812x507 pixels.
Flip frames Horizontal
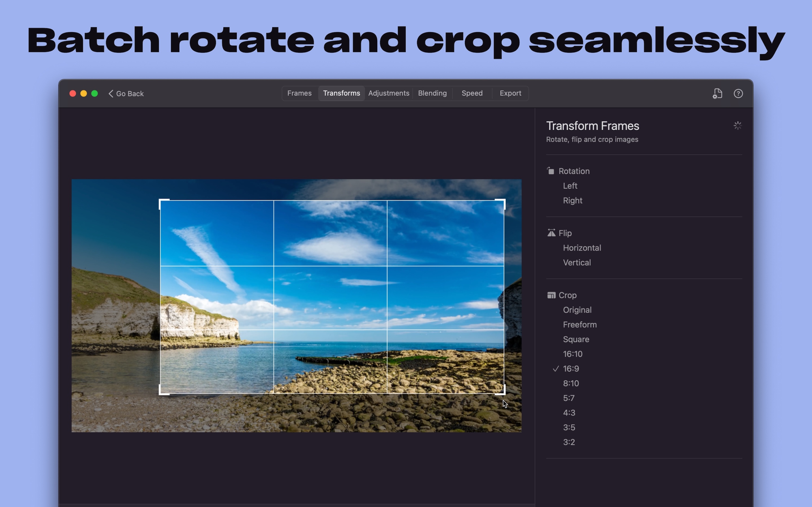tap(582, 248)
